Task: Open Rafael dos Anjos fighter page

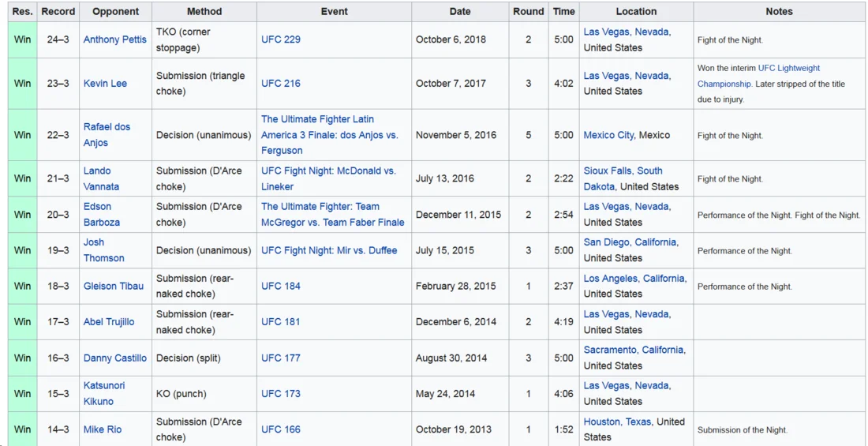Action: [107, 127]
